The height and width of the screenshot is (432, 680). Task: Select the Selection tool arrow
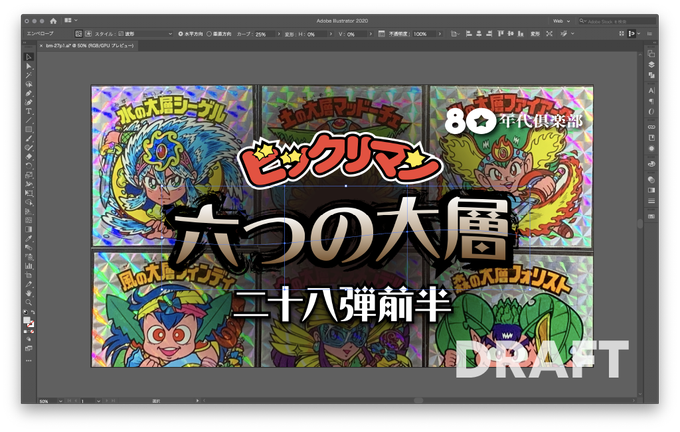pos(29,57)
